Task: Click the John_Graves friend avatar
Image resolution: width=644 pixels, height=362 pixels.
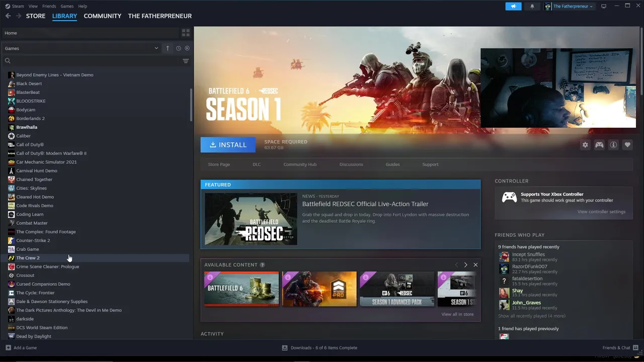Action: [x=504, y=305]
